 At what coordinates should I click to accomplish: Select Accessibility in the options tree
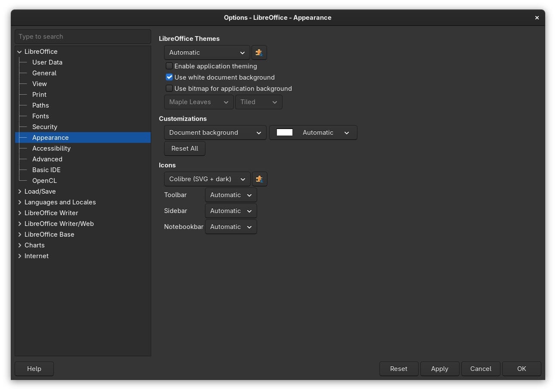51,148
